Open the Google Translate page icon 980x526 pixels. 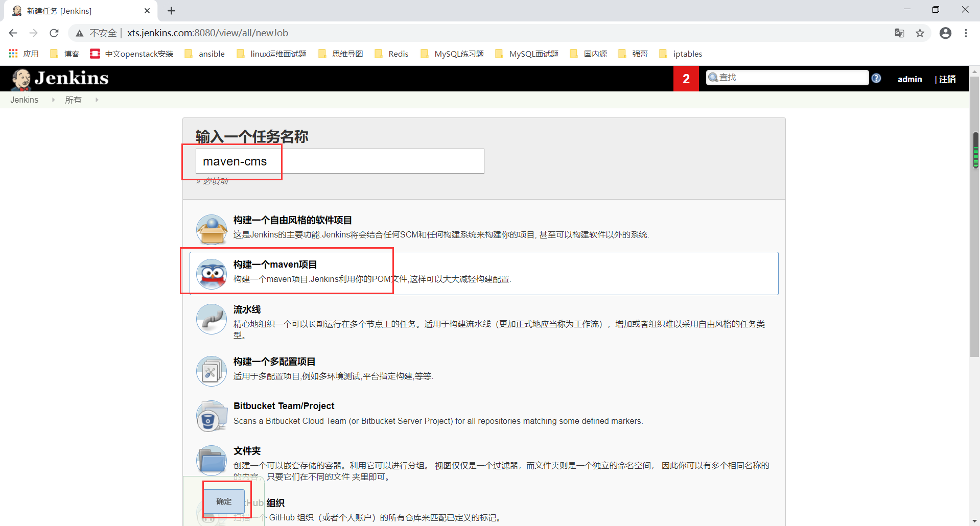pos(899,33)
